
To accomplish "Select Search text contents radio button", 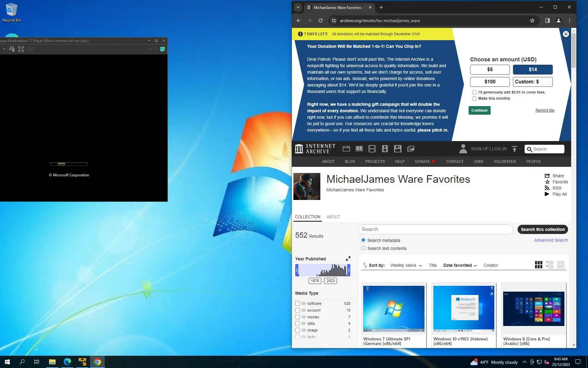I will (363, 248).
